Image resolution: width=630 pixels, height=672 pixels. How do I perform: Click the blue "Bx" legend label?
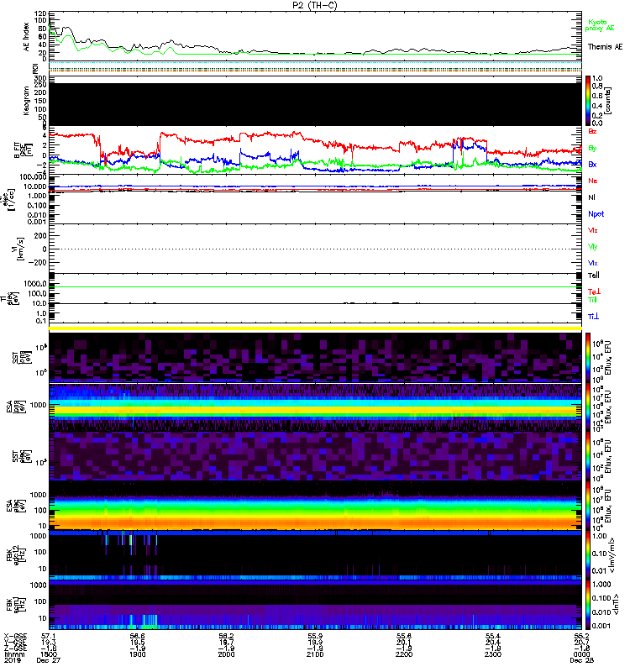coord(592,164)
